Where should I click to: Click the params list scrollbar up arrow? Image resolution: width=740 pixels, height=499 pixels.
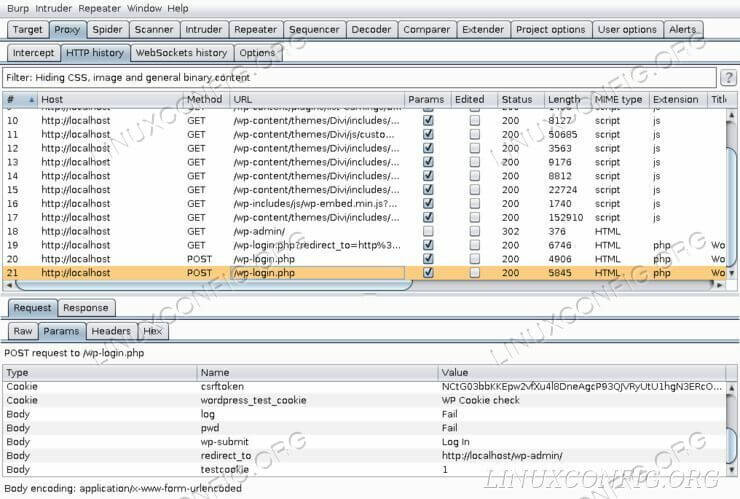pyautogui.click(x=732, y=388)
